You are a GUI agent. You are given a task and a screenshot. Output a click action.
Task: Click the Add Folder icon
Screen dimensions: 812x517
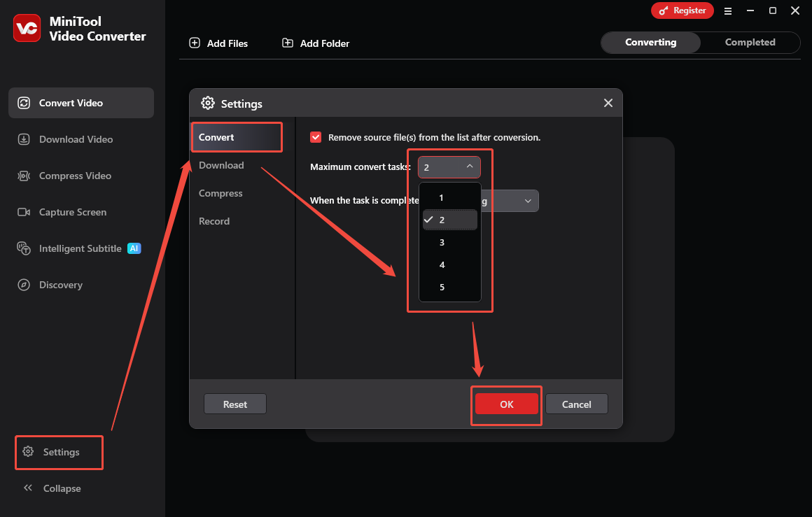(x=287, y=43)
